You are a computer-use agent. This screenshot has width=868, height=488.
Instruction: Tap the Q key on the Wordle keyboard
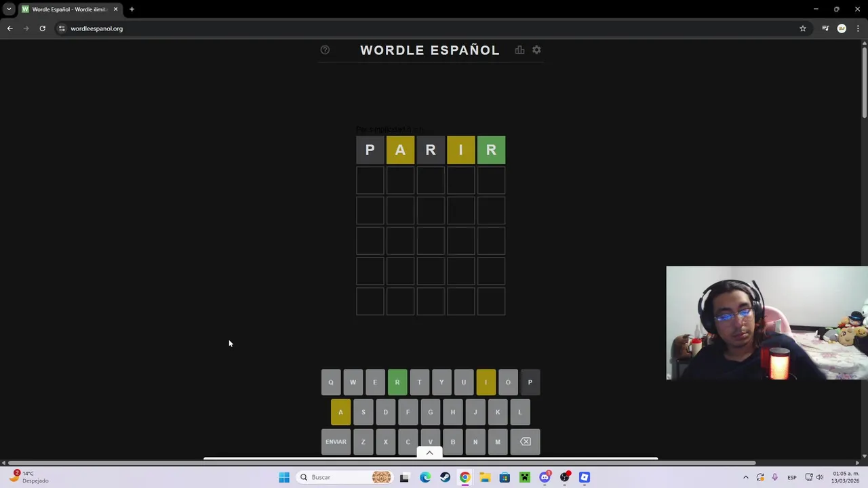pos(331,382)
